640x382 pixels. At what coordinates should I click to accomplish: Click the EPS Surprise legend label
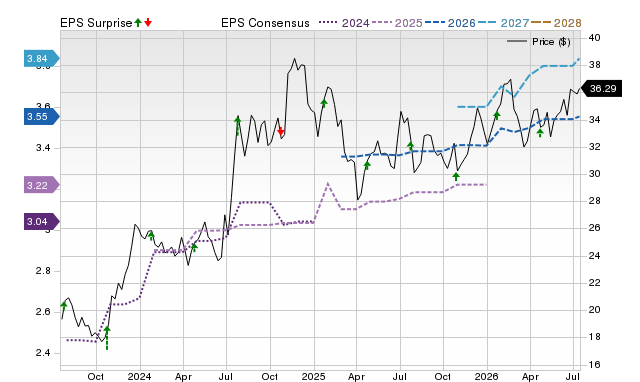point(96,23)
